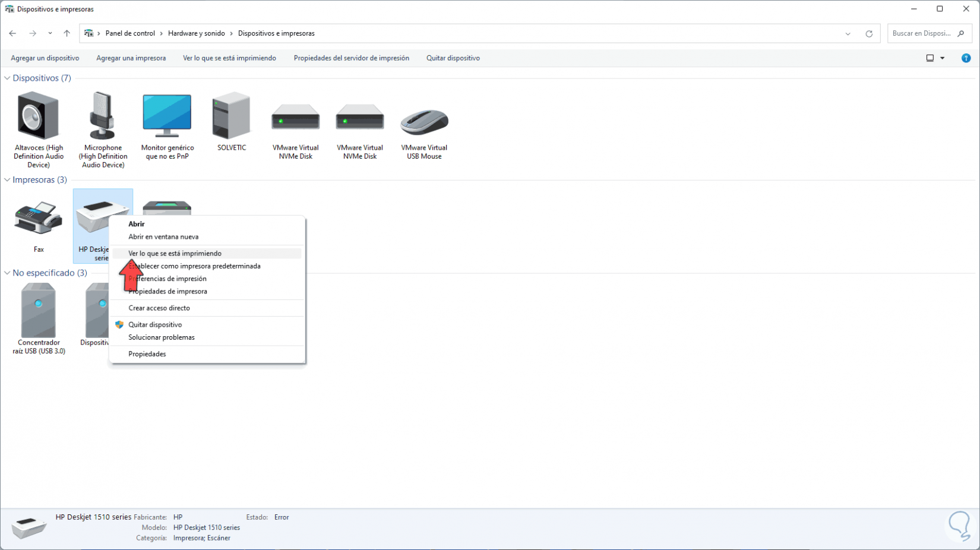Click the Estado Error value
Image resolution: width=980 pixels, height=550 pixels.
282,517
